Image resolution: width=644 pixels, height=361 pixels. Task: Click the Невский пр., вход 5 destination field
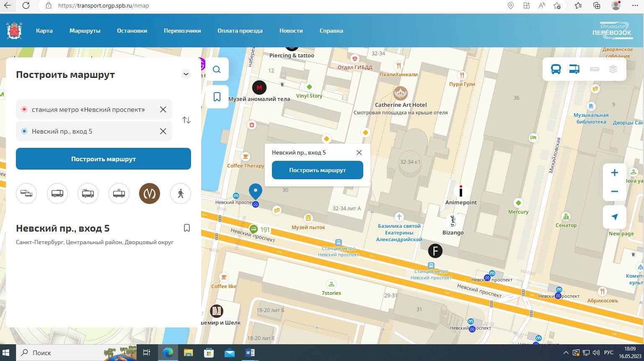click(88, 132)
